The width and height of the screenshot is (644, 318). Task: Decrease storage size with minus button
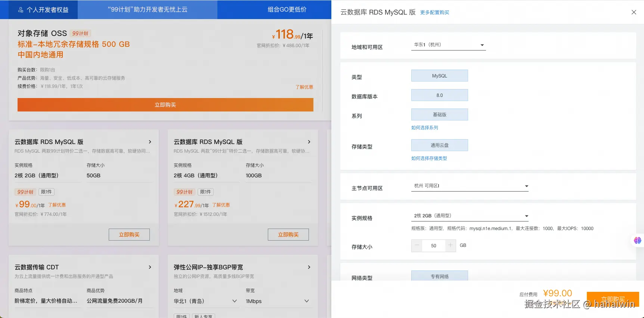point(417,245)
